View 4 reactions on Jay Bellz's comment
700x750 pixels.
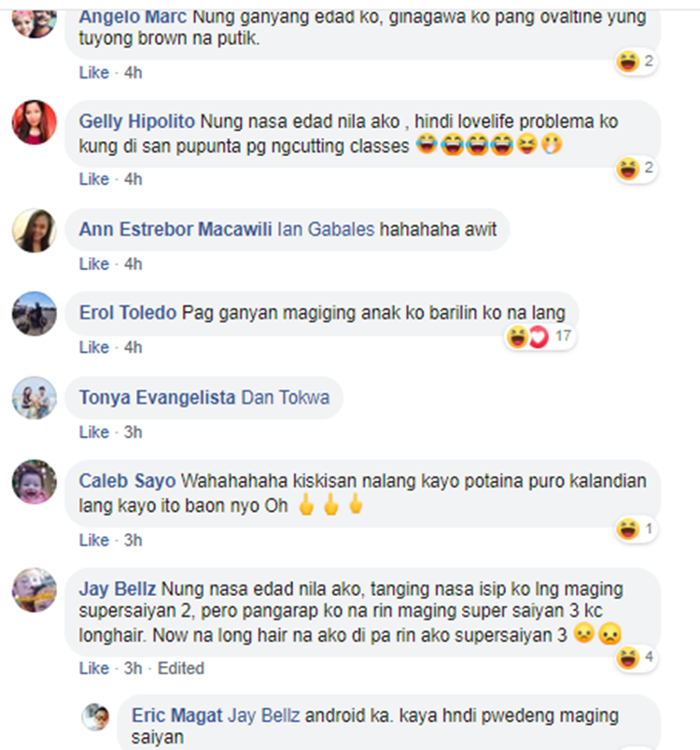pos(636,658)
